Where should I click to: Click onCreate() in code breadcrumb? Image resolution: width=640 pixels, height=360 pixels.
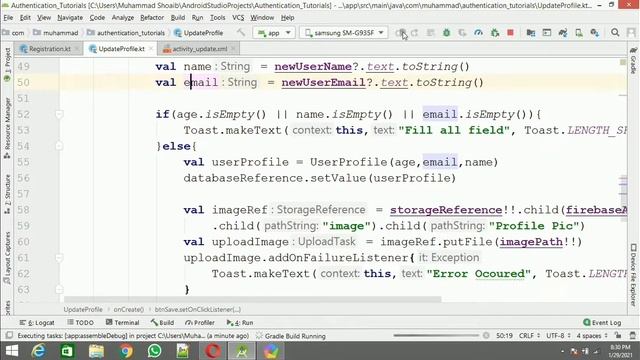(129, 309)
